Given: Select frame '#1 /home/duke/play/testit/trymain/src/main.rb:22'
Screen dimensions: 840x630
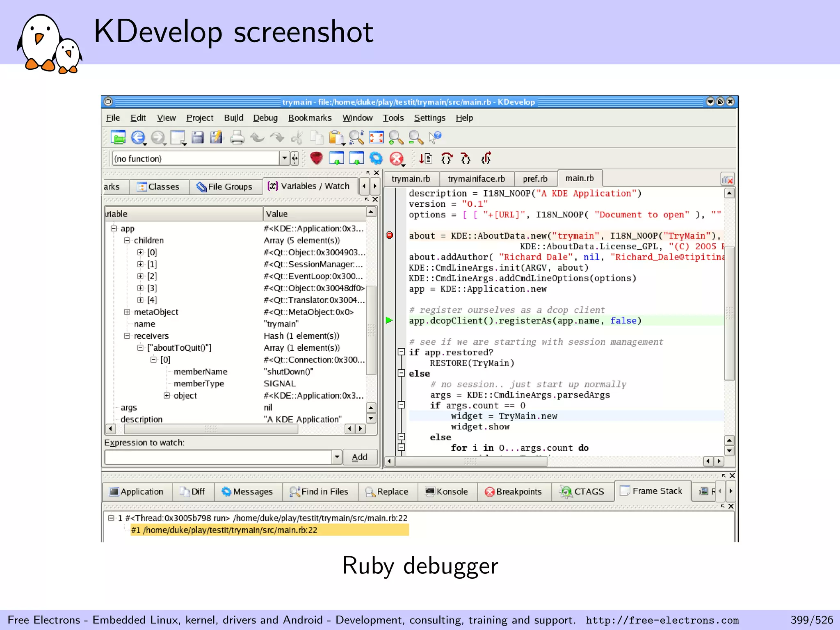Looking at the screenshot, I should tap(269, 530).
